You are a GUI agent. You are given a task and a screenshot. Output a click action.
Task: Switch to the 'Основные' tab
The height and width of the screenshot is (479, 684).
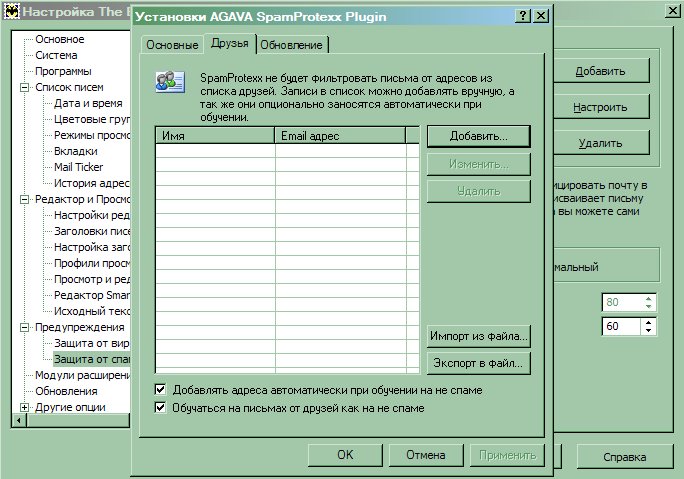tap(172, 45)
